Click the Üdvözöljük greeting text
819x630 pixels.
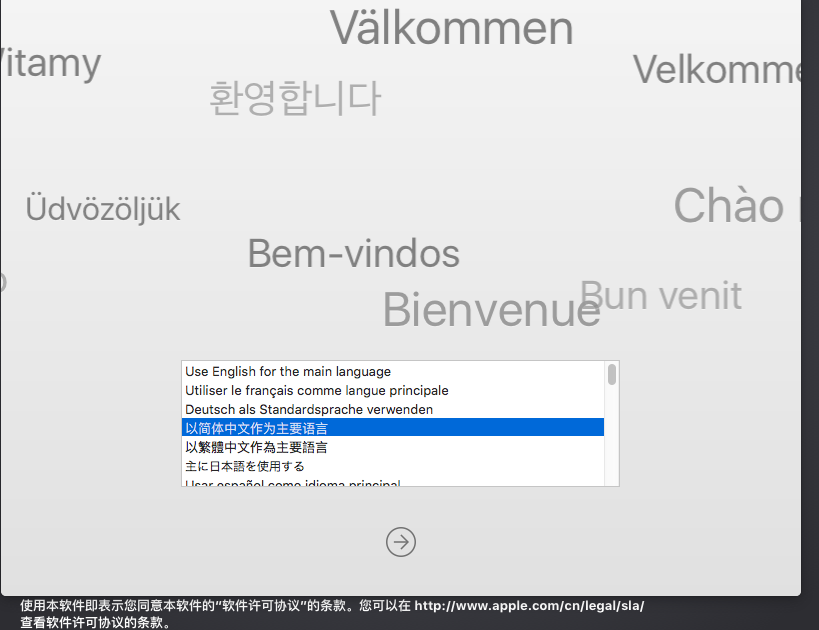pos(103,208)
